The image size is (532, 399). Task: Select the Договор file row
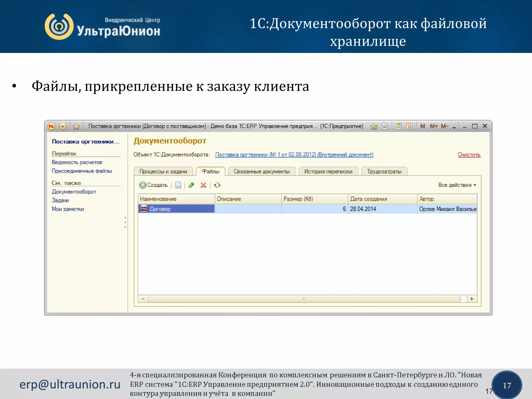[308, 209]
